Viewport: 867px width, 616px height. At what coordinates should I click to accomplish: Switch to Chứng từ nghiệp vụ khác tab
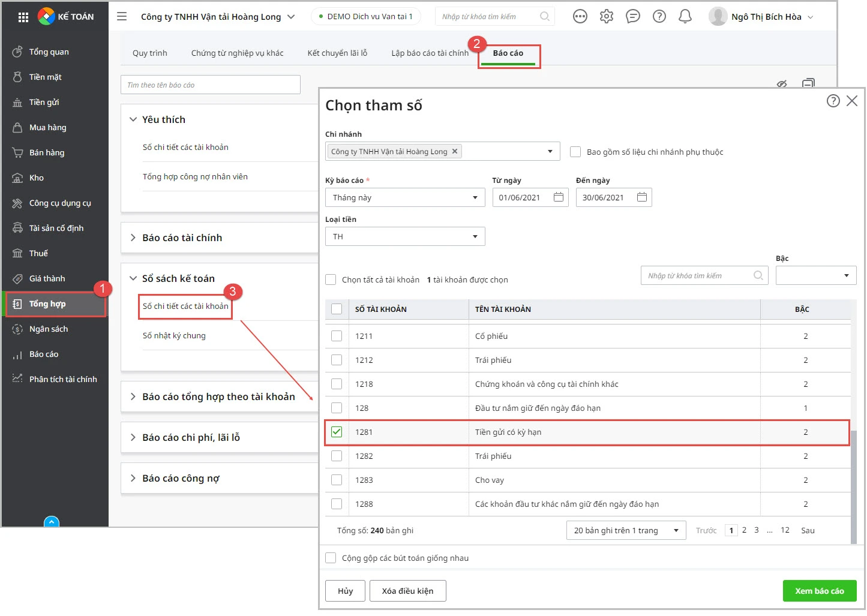pyautogui.click(x=237, y=53)
